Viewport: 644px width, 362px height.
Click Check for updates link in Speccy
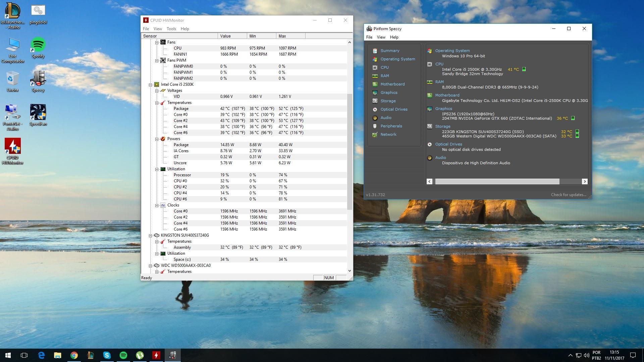tap(569, 195)
